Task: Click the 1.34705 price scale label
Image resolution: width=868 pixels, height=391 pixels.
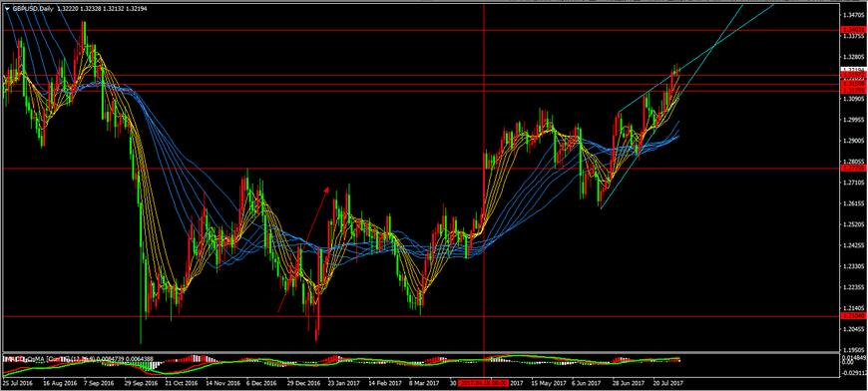Action: tap(854, 15)
